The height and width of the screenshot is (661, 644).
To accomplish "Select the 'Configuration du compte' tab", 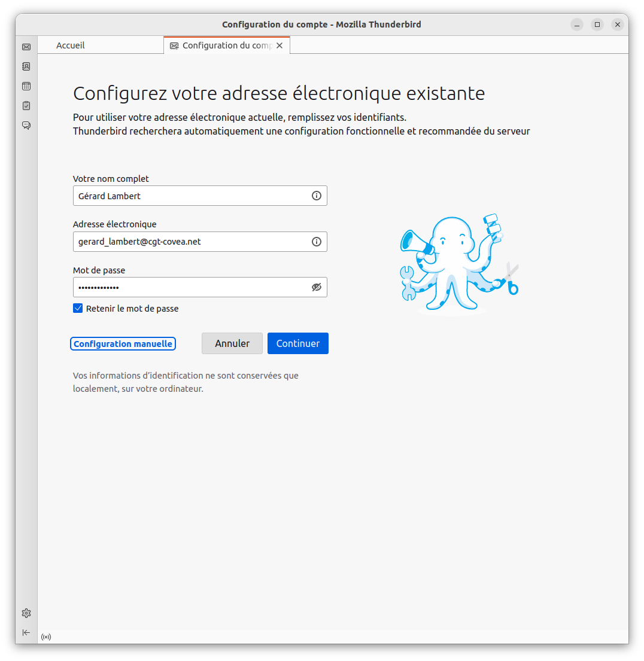I will (x=221, y=45).
